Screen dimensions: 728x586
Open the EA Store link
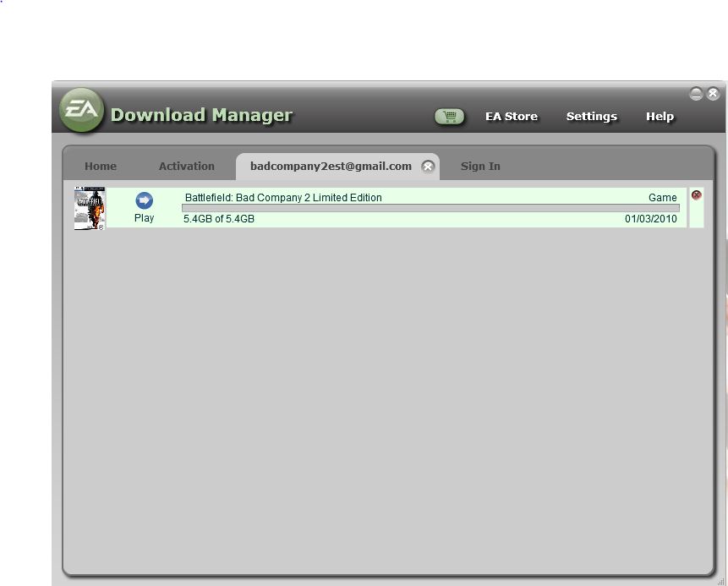point(512,116)
